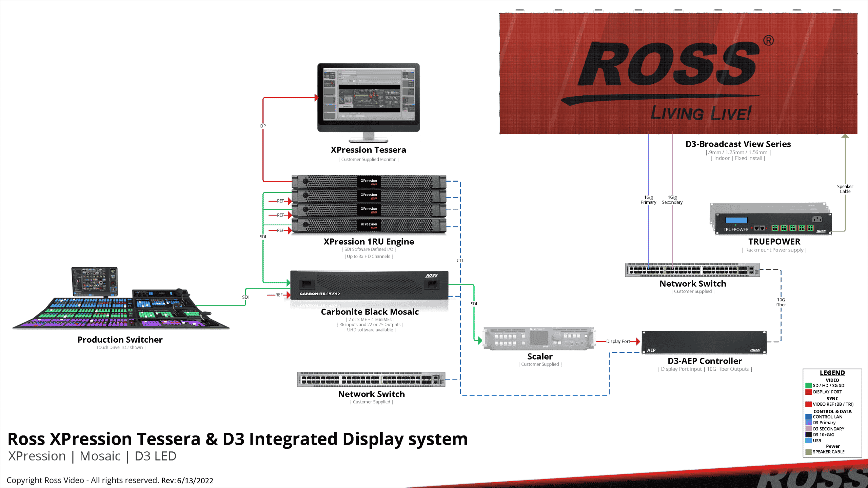Screen dimensions: 868x488
Task: Click the red DISPLAY PORT legend swatch
Action: [809, 392]
